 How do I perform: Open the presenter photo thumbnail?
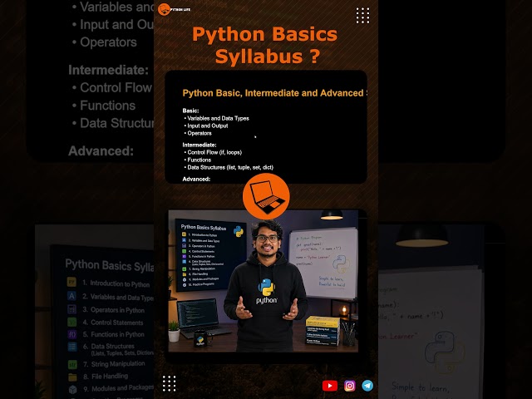pyautogui.click(x=264, y=281)
